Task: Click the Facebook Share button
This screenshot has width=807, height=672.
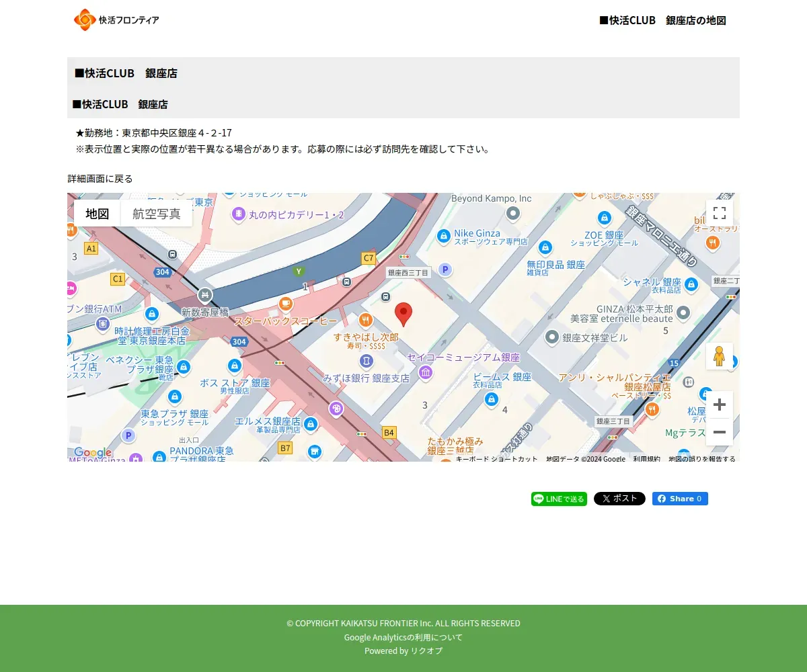Action: click(680, 499)
